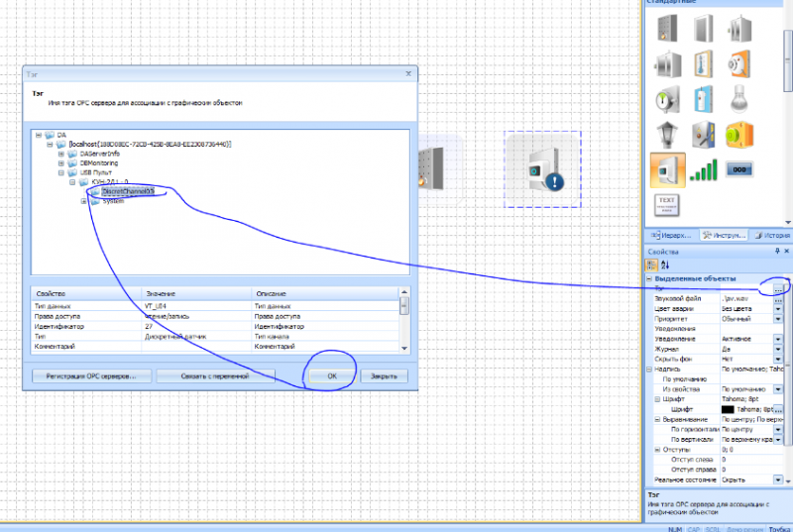
Task: Select Права доступа row in tag table
Action: pyautogui.click(x=215, y=316)
